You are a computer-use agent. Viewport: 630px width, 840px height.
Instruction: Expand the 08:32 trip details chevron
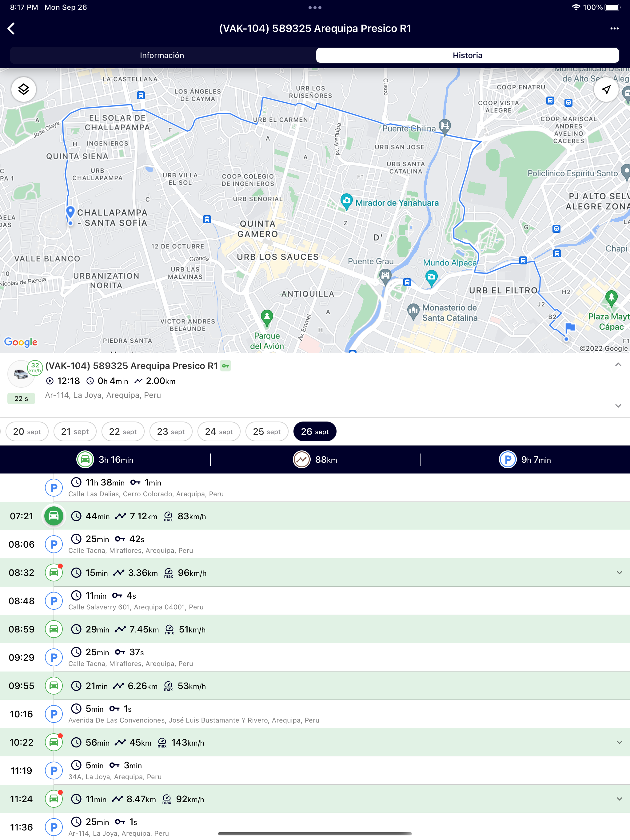pos(619,573)
